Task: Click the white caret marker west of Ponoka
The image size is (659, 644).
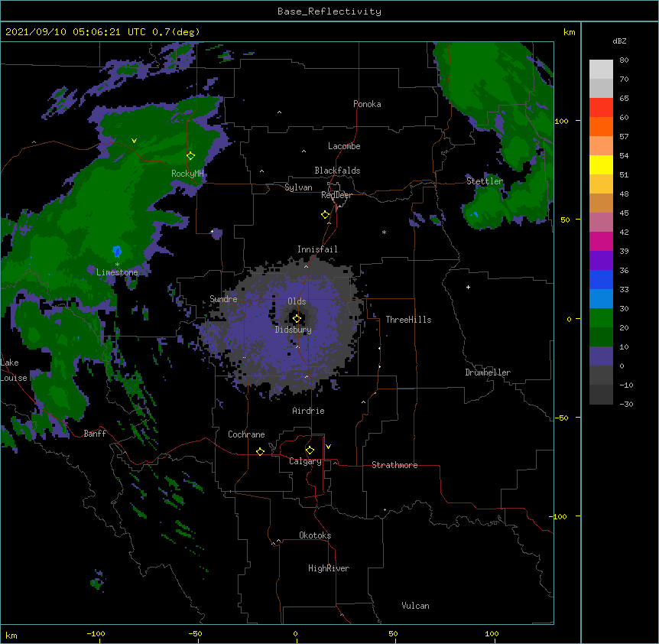Action: pyautogui.click(x=279, y=112)
